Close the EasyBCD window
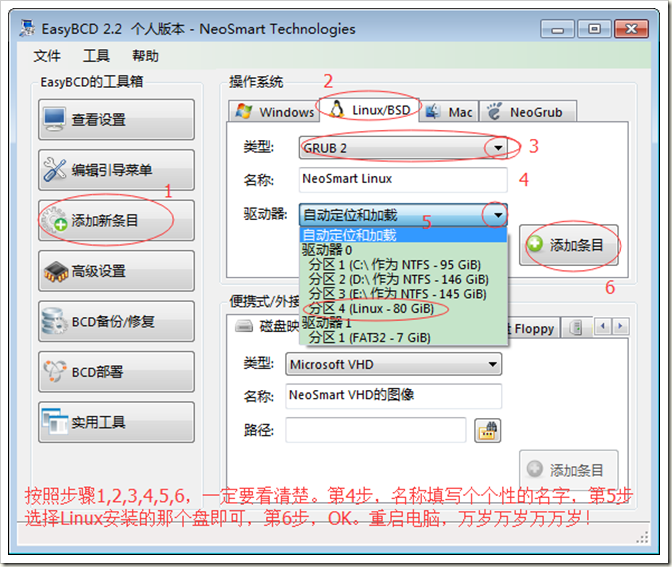The width and height of the screenshot is (672, 567). [x=631, y=29]
